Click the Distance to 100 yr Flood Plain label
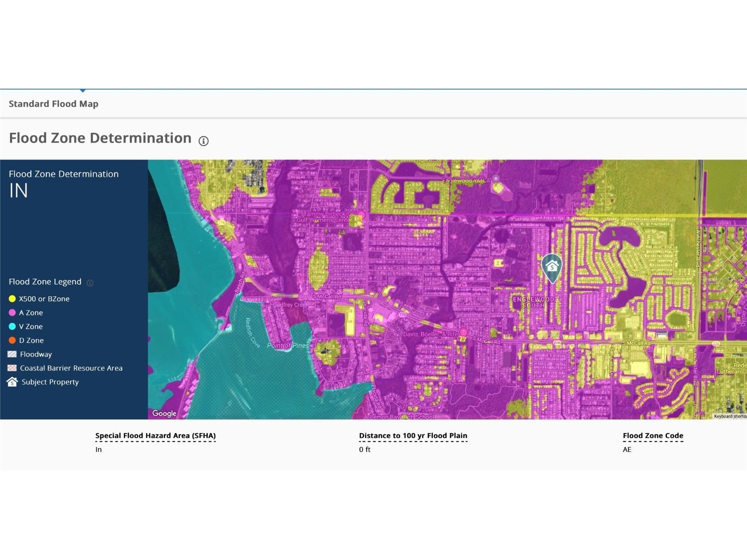The height and width of the screenshot is (560, 747). tap(413, 436)
